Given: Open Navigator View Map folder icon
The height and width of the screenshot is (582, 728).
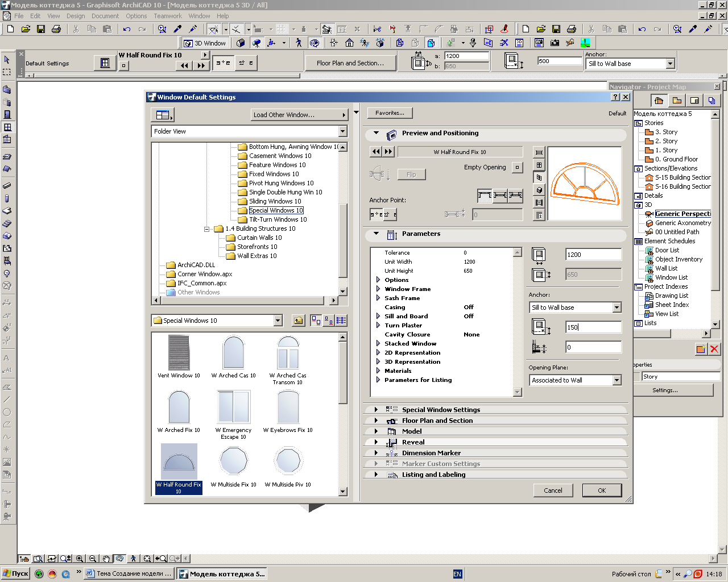Looking at the screenshot, I should [x=676, y=101].
